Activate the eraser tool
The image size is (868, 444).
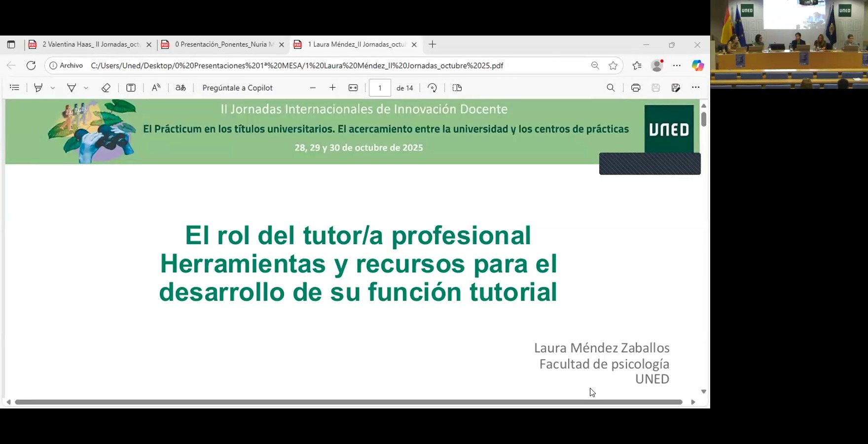click(x=106, y=87)
